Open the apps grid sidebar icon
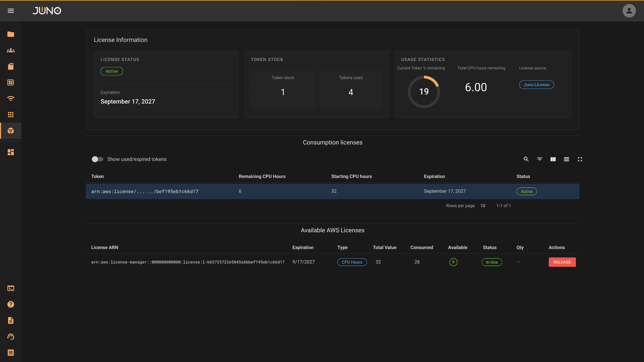 pyautogui.click(x=11, y=115)
